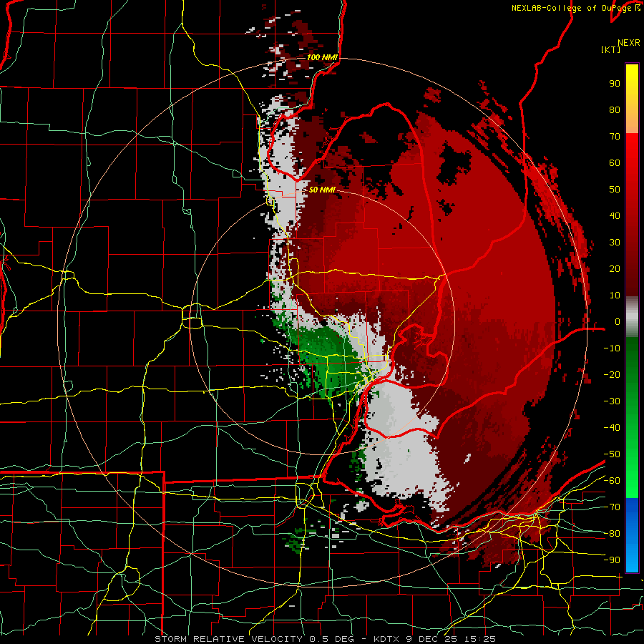Screen dimensions: 644x644
Task: Pick the yellow band atop the color bar
Action: coord(632,99)
